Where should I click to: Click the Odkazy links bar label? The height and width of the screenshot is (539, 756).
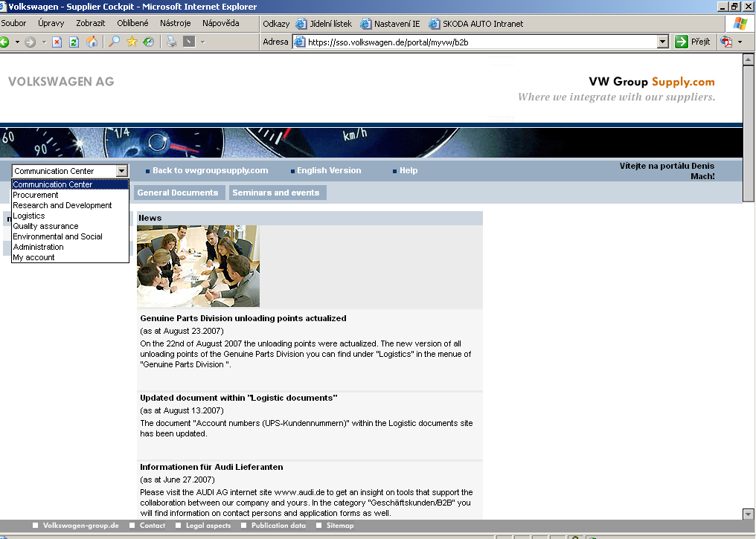276,24
